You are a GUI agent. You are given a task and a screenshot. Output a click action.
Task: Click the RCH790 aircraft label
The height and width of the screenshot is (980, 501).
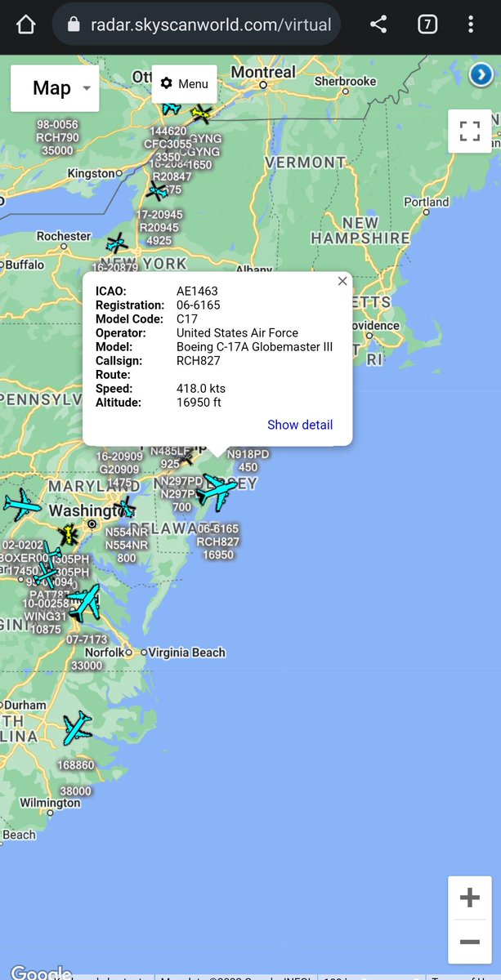pyautogui.click(x=57, y=138)
